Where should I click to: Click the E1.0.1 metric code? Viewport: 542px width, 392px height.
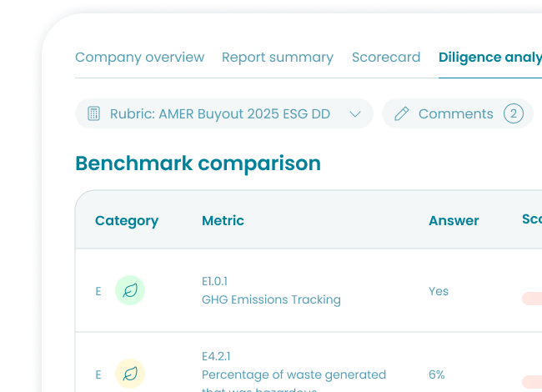click(x=214, y=281)
